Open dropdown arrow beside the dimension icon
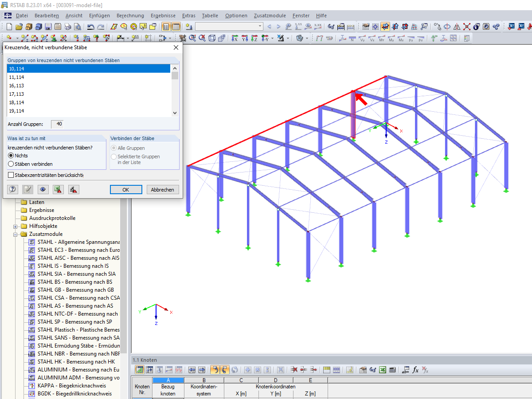The height and width of the screenshot is (399, 532). [128, 39]
